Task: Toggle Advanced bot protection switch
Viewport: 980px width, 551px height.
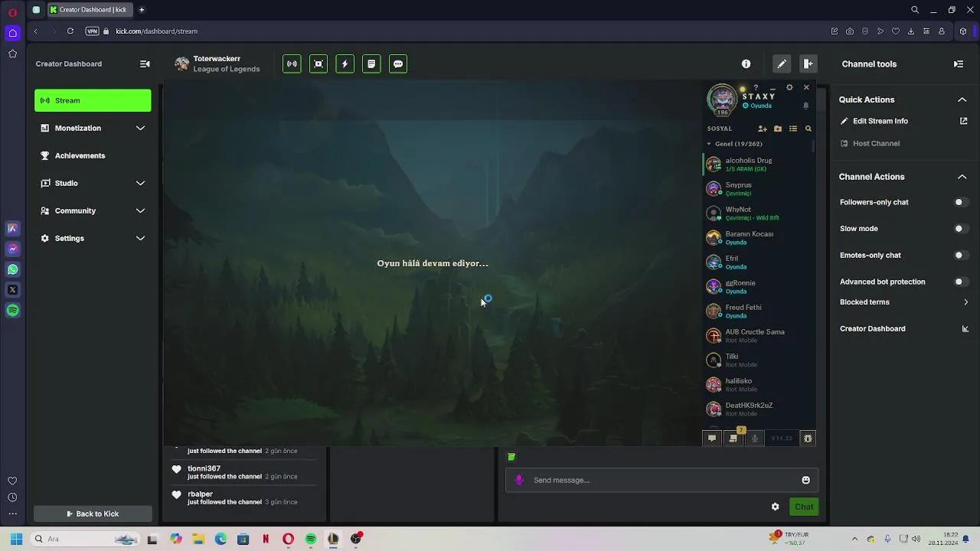Action: tap(961, 282)
